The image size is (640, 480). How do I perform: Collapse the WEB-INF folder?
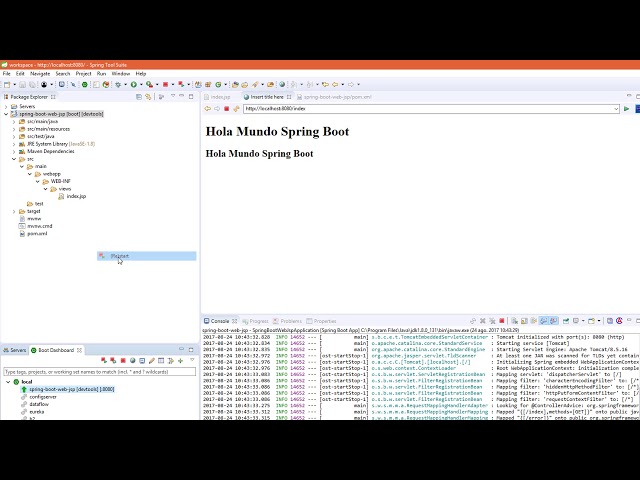click(x=38, y=181)
